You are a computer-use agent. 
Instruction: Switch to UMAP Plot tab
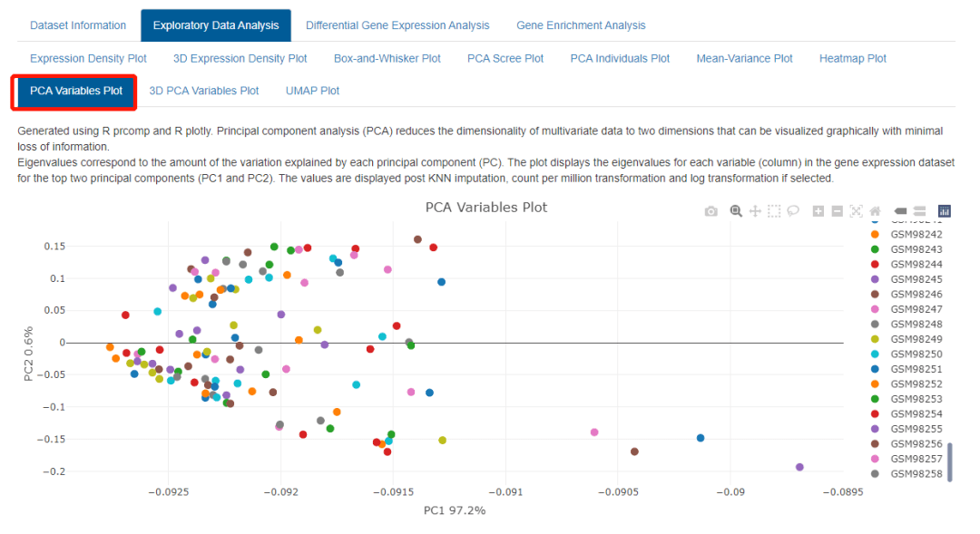312,91
